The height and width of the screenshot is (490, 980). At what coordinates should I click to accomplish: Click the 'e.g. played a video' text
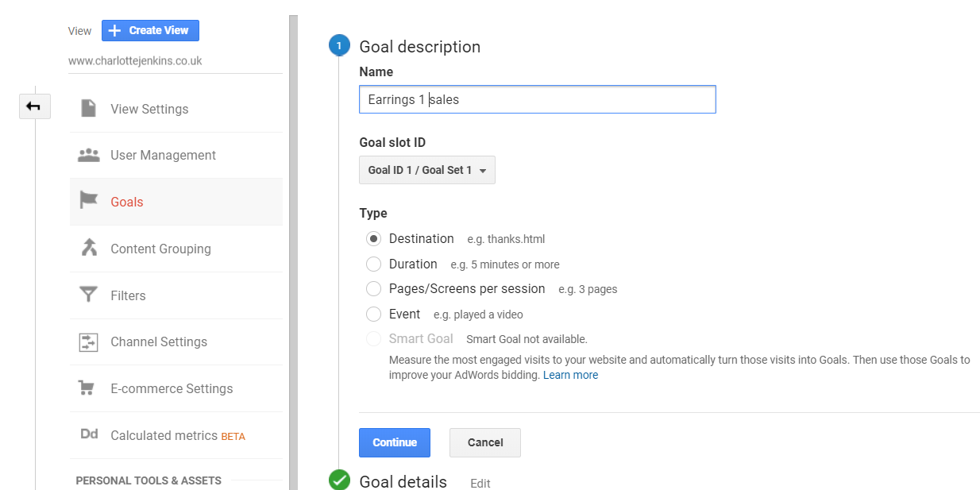click(x=478, y=314)
